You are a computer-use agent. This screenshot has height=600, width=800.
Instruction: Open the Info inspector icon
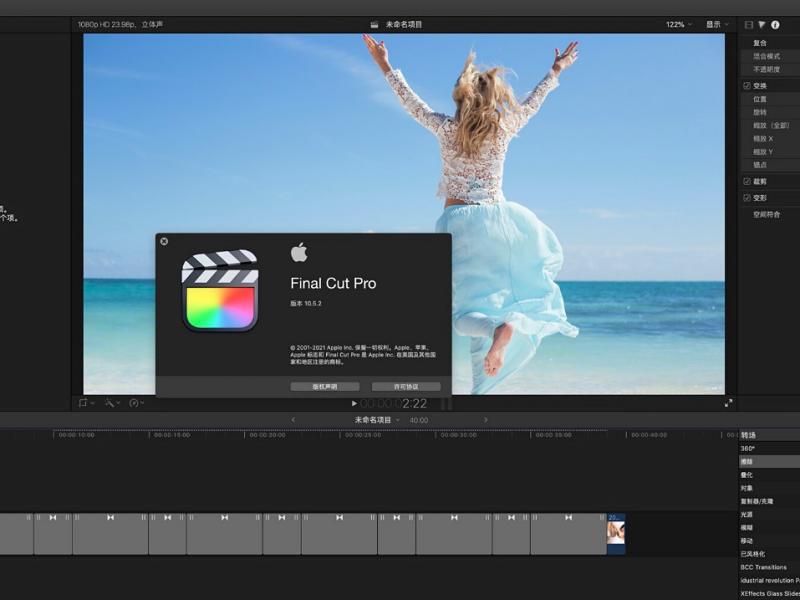tap(775, 24)
